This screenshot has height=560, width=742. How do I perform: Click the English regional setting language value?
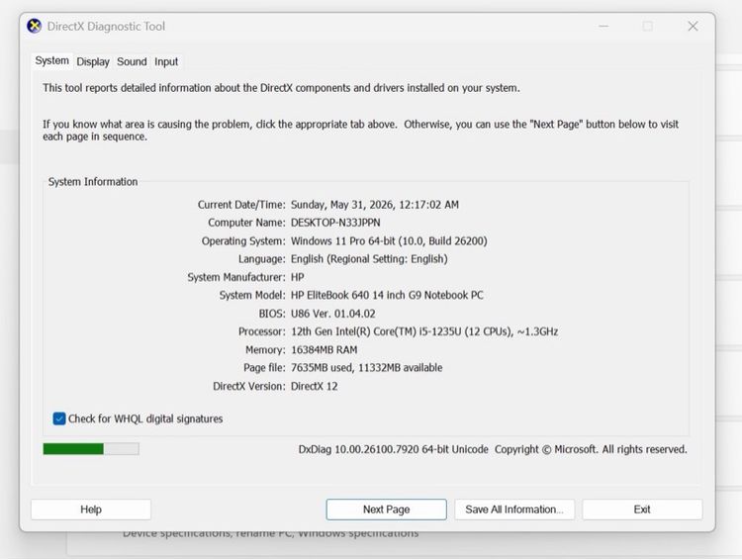point(369,259)
